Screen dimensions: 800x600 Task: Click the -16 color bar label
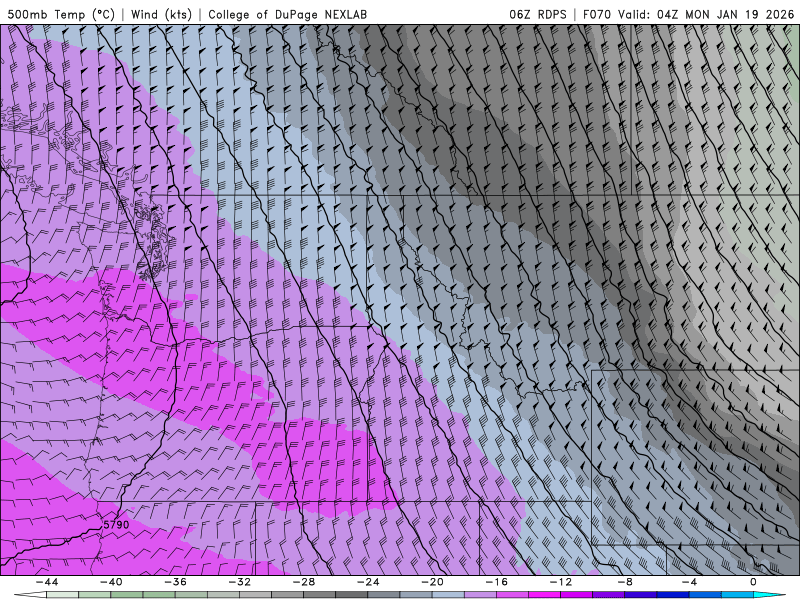pyautogui.click(x=497, y=582)
